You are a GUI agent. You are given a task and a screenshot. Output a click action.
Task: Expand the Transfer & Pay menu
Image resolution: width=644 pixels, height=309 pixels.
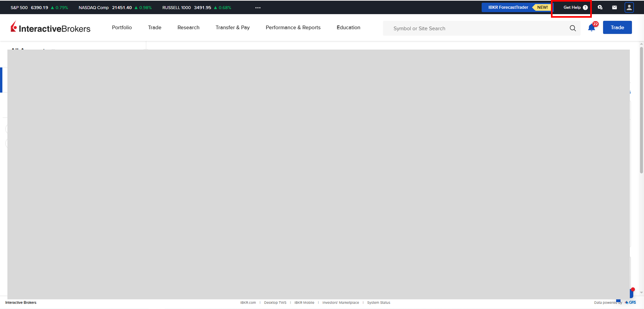232,28
